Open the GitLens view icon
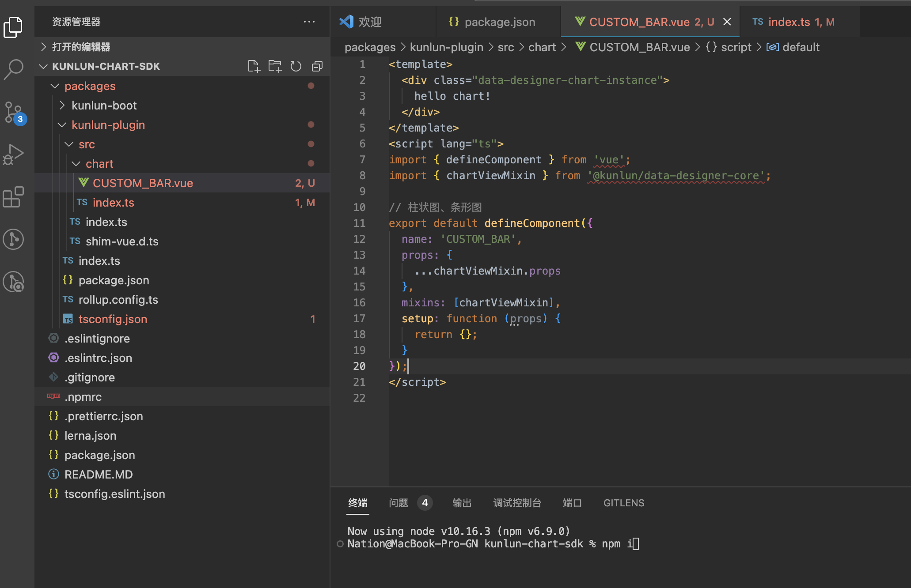The width and height of the screenshot is (911, 588). [13, 239]
